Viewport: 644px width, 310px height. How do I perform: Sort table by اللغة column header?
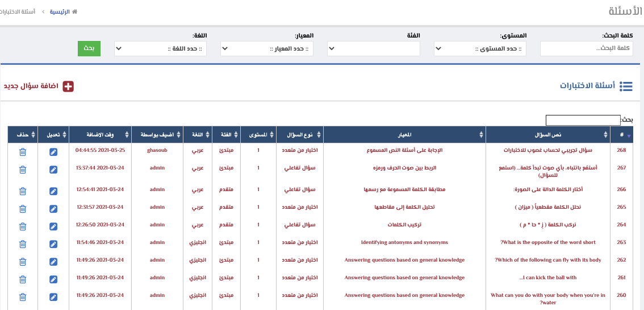click(x=198, y=134)
